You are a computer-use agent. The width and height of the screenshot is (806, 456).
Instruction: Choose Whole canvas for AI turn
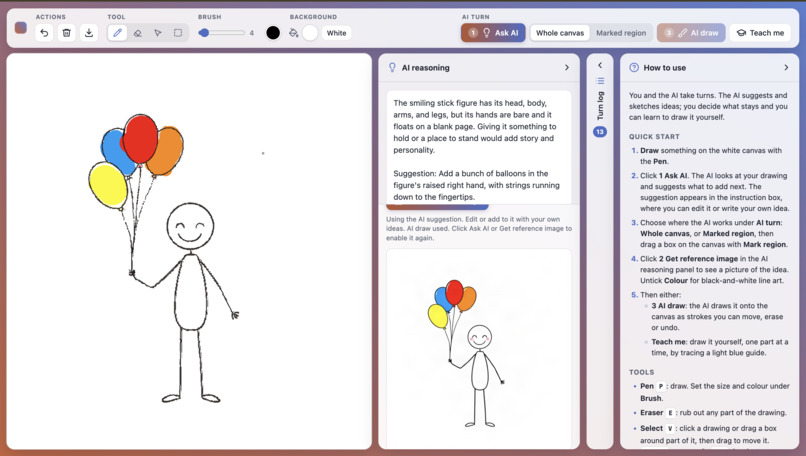(560, 33)
